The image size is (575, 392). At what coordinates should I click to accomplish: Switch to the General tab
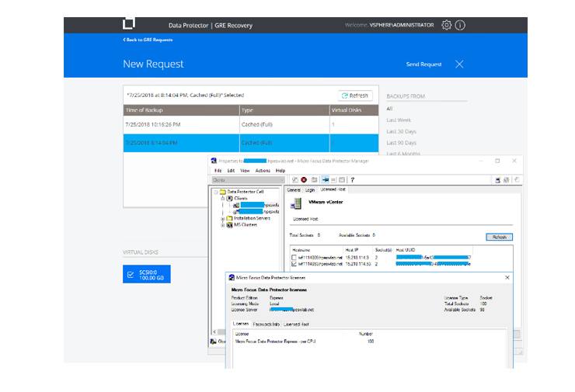(294, 190)
